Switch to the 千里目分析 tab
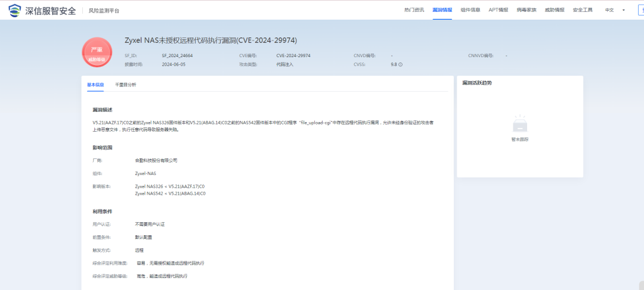Viewport: 644px width, 290px height. coord(126,85)
